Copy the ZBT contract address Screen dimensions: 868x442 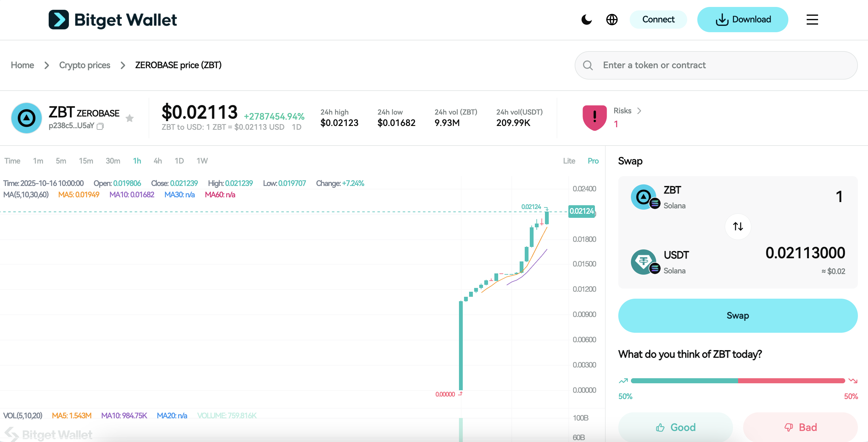pos(100,126)
